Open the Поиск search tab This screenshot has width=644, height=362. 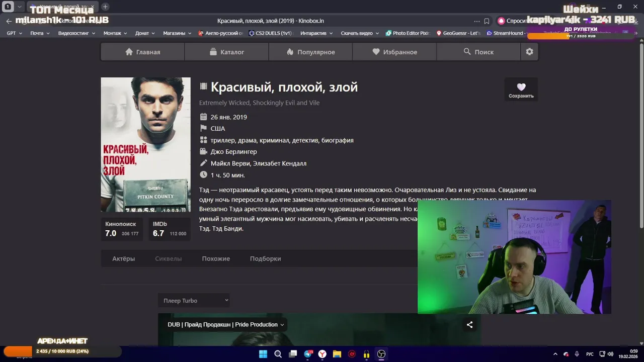click(478, 52)
